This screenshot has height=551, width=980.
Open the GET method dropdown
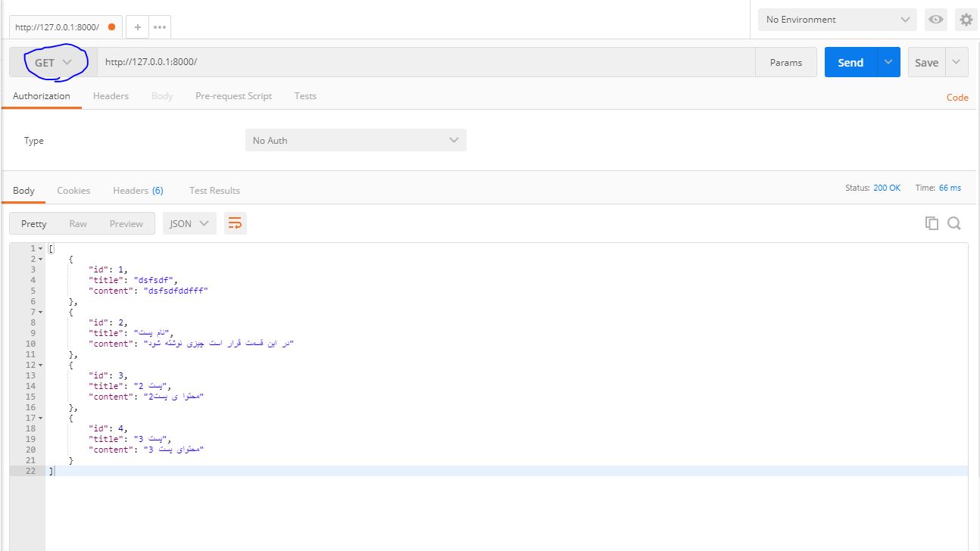pos(53,63)
